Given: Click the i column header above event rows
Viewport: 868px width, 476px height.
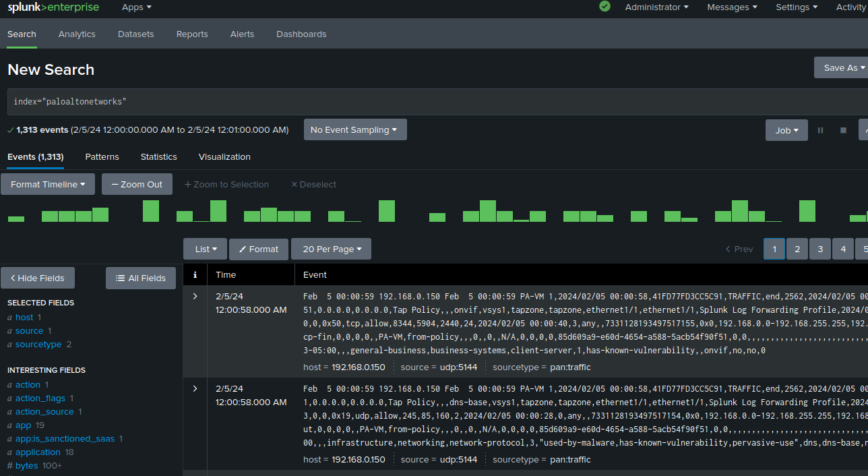Looking at the screenshot, I should click(x=195, y=274).
